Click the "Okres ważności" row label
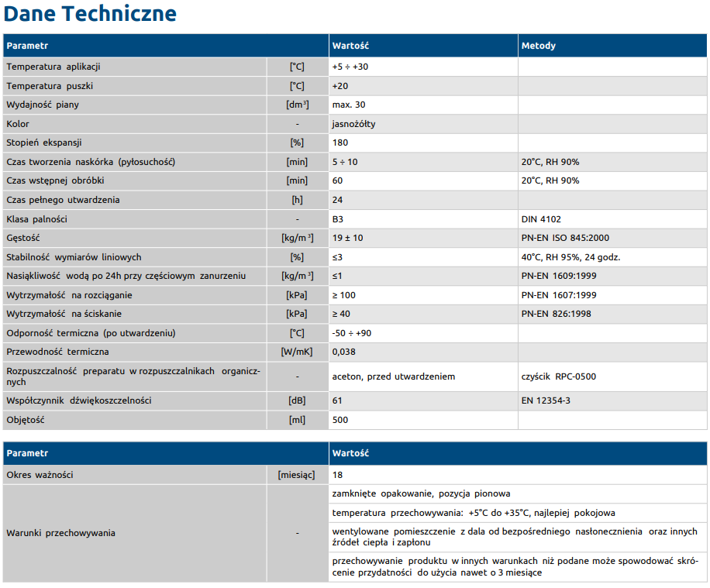Image resolution: width=710 pixels, height=588 pixels. click(x=40, y=474)
